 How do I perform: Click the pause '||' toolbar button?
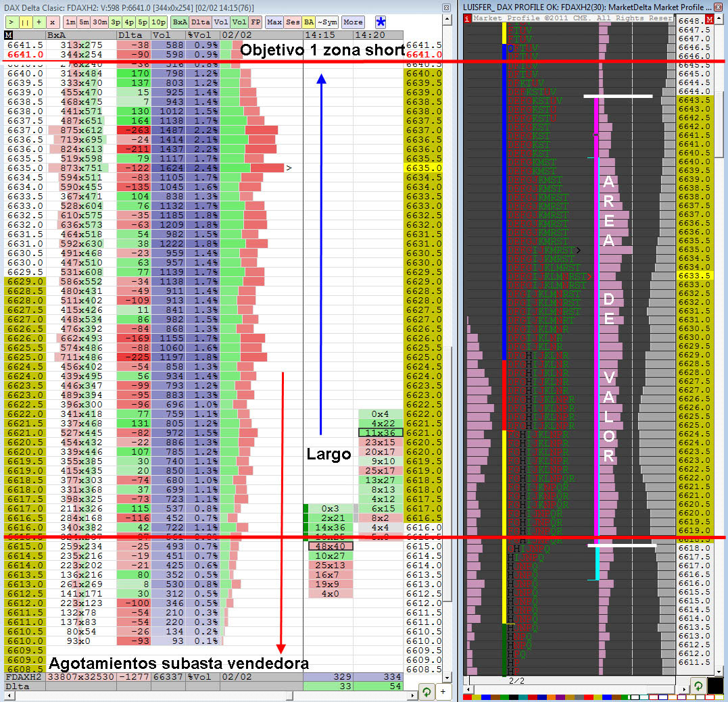pos(24,22)
